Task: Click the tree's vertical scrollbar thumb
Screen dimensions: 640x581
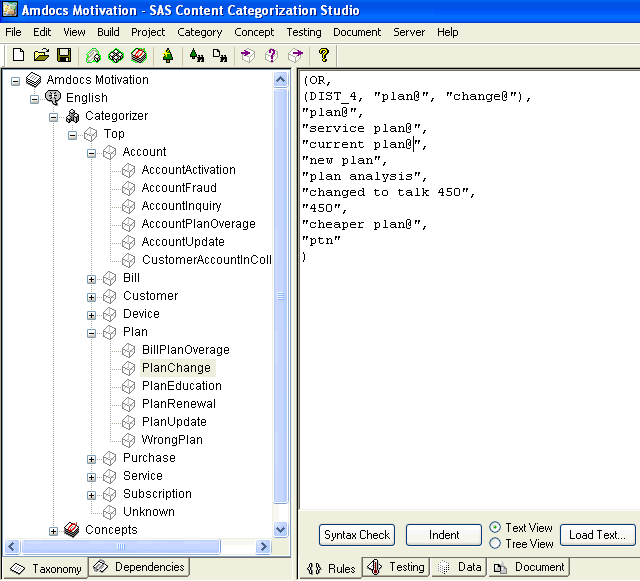Action: [x=280, y=296]
